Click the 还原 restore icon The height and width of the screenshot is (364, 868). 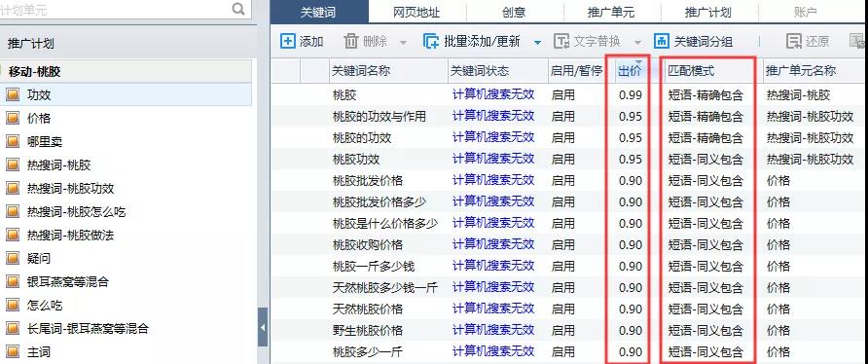pyautogui.click(x=794, y=41)
